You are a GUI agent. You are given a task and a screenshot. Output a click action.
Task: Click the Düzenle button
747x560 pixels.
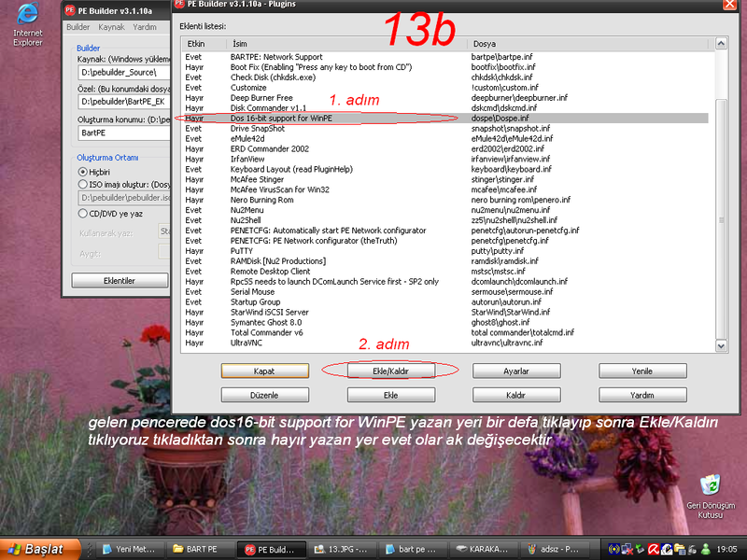(x=264, y=395)
